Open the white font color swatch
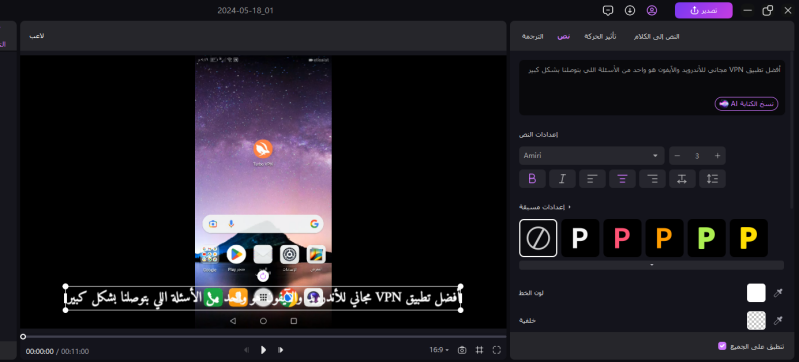The height and width of the screenshot is (362, 799). pos(756,293)
